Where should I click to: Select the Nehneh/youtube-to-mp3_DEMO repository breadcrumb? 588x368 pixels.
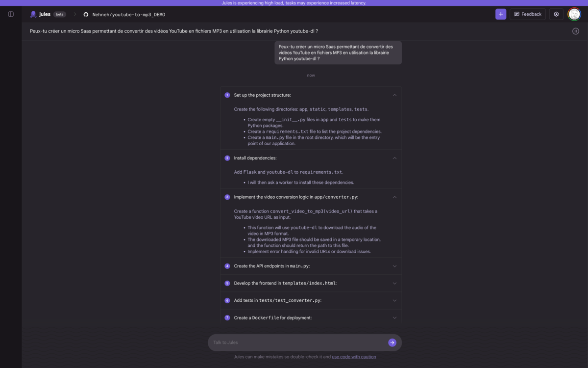129,15
